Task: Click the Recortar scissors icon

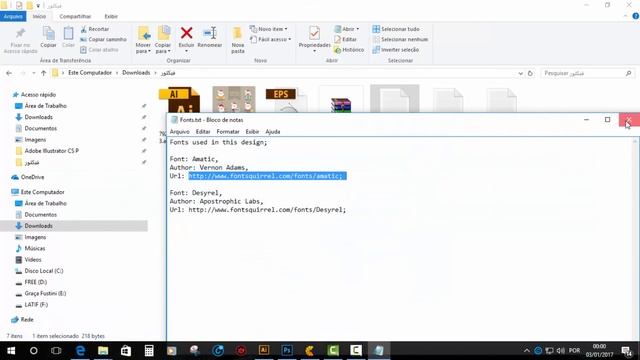Action: [84, 29]
